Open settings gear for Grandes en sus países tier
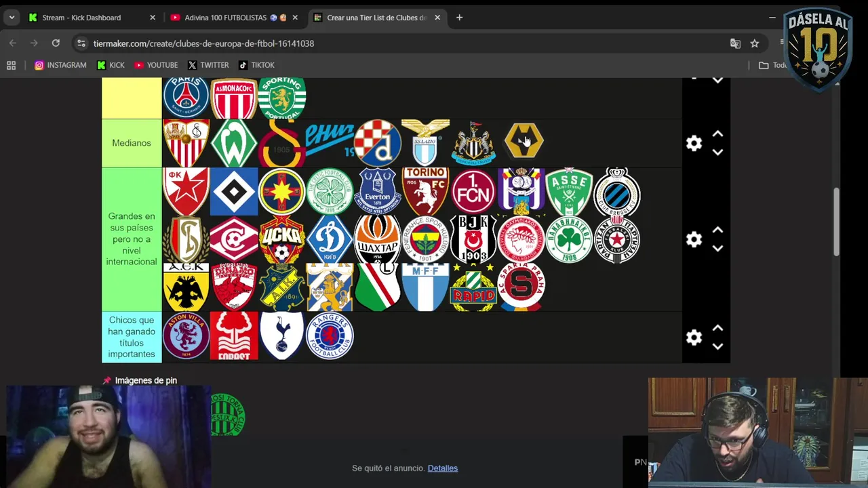868x488 pixels. (694, 240)
